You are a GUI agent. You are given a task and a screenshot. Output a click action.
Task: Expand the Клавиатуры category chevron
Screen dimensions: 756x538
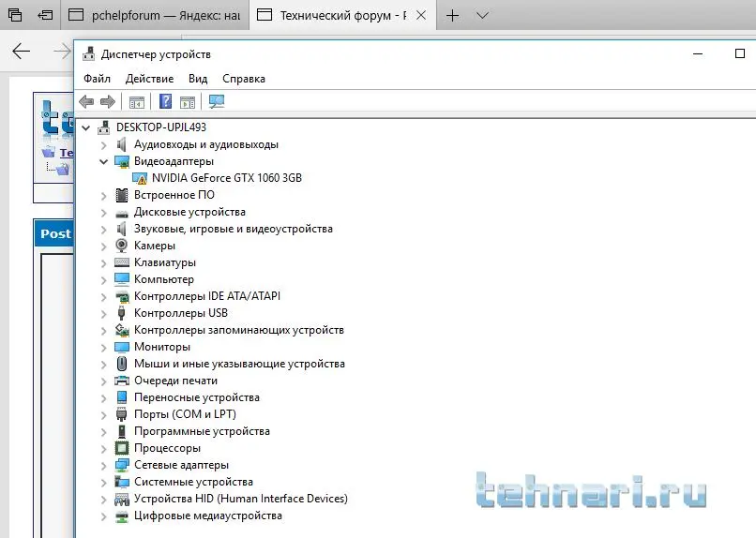point(104,263)
